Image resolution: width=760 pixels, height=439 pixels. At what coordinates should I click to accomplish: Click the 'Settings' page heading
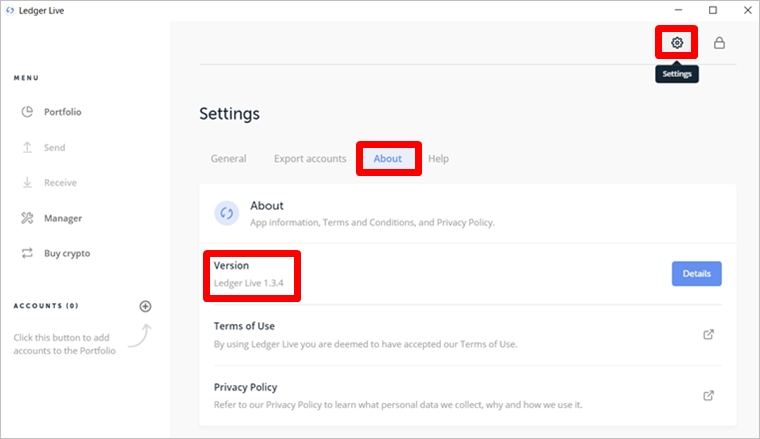[229, 114]
